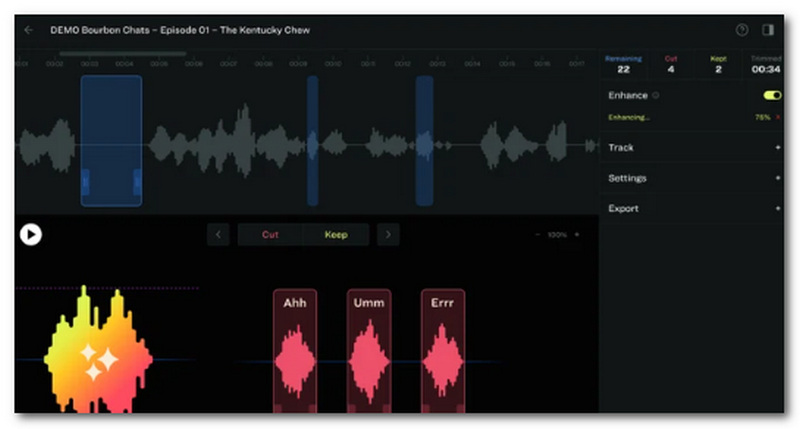Click the zoom in plus icon
800x429 pixels.
click(x=577, y=235)
